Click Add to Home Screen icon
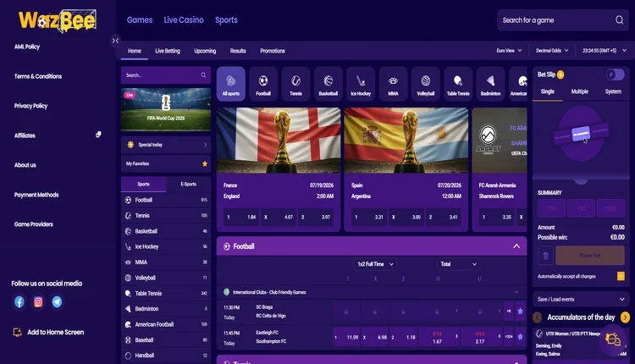 (18, 332)
